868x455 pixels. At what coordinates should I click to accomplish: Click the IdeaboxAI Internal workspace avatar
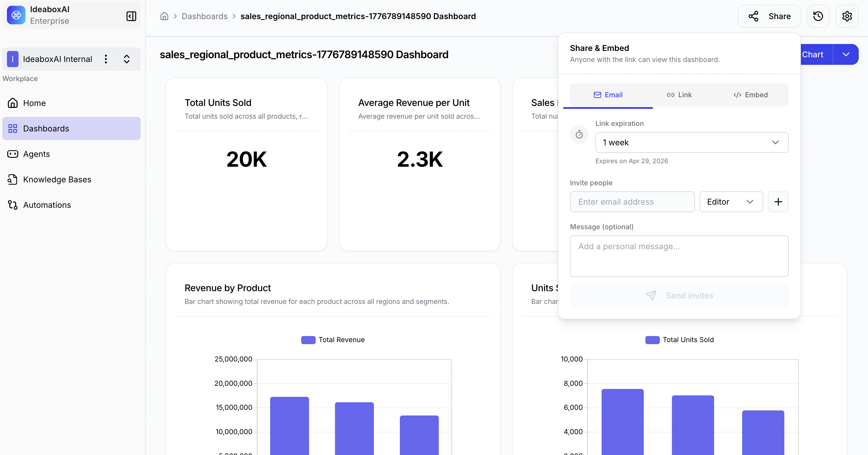point(13,59)
